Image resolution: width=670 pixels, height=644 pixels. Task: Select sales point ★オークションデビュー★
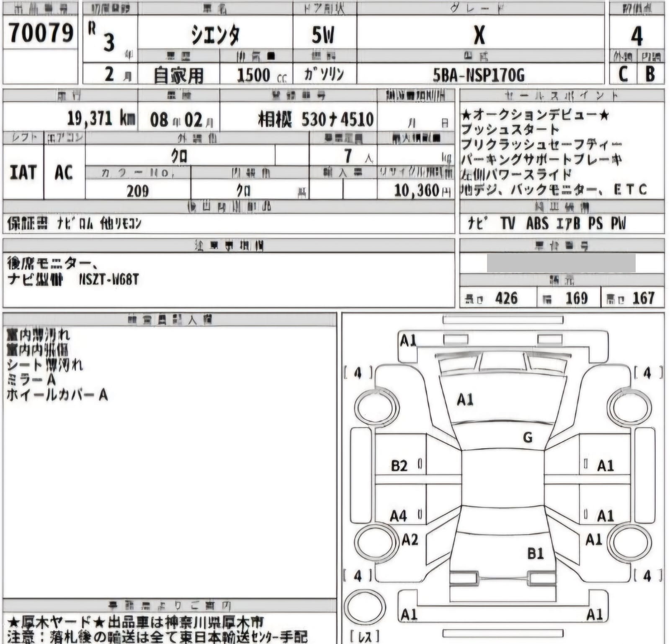(x=535, y=115)
